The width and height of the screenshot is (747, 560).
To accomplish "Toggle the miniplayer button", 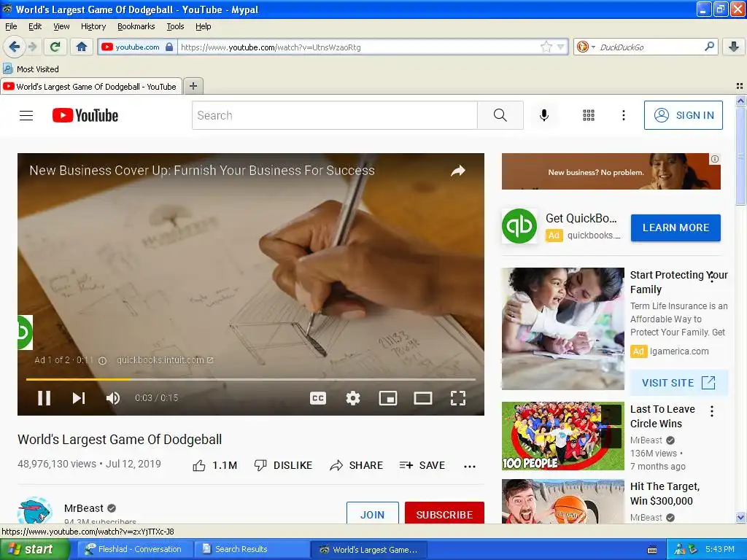I will [388, 398].
